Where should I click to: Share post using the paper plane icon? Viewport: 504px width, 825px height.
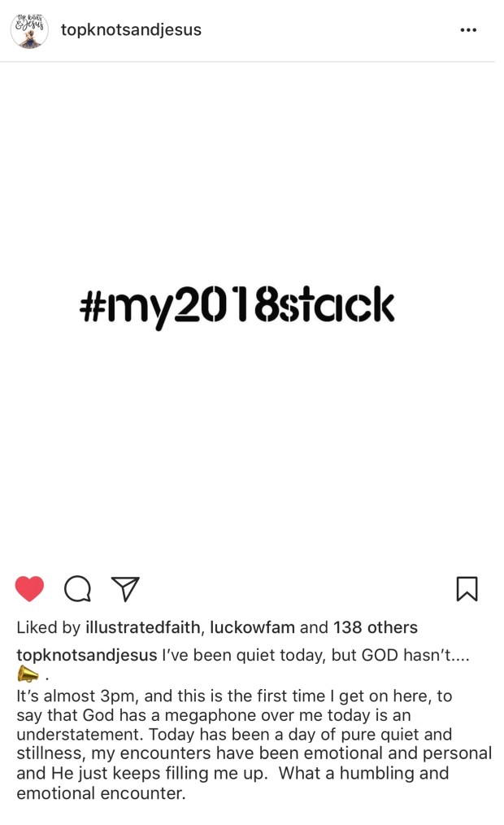[x=125, y=588]
